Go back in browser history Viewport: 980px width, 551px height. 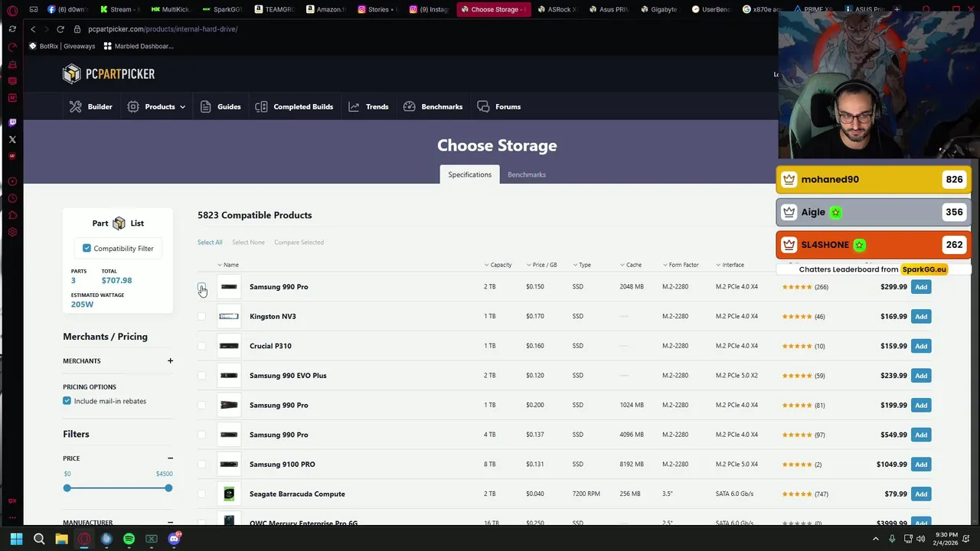[33, 29]
